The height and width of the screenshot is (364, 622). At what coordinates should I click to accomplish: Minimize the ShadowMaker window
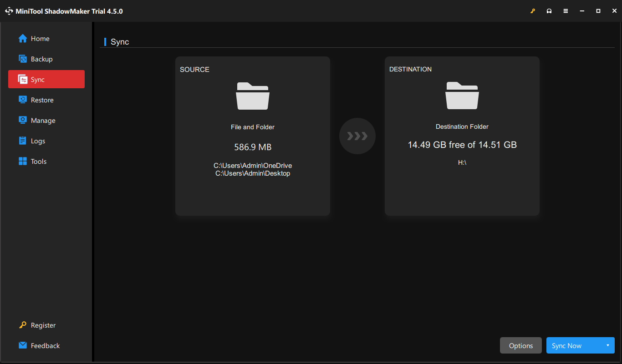[x=582, y=11]
